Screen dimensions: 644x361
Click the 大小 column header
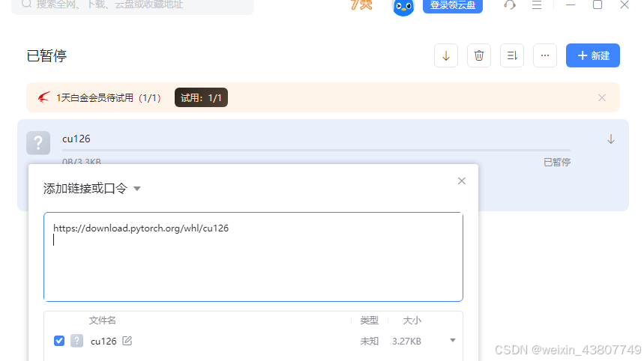pyautogui.click(x=412, y=321)
